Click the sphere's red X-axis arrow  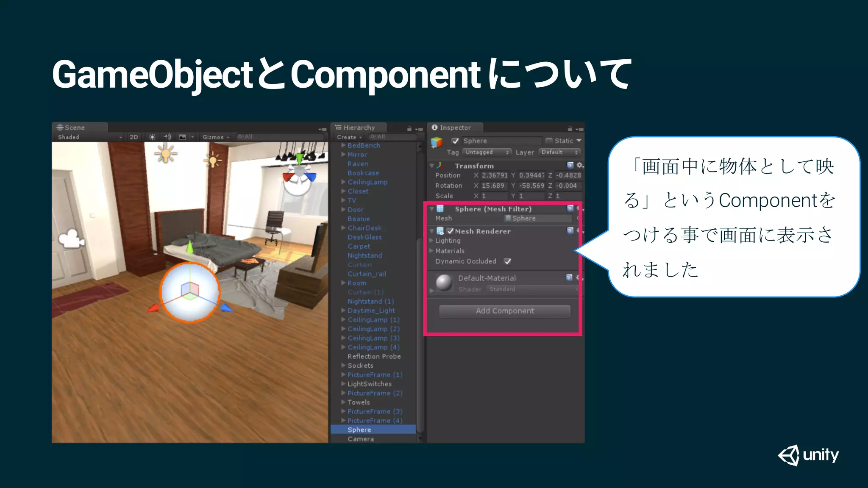pos(153,308)
